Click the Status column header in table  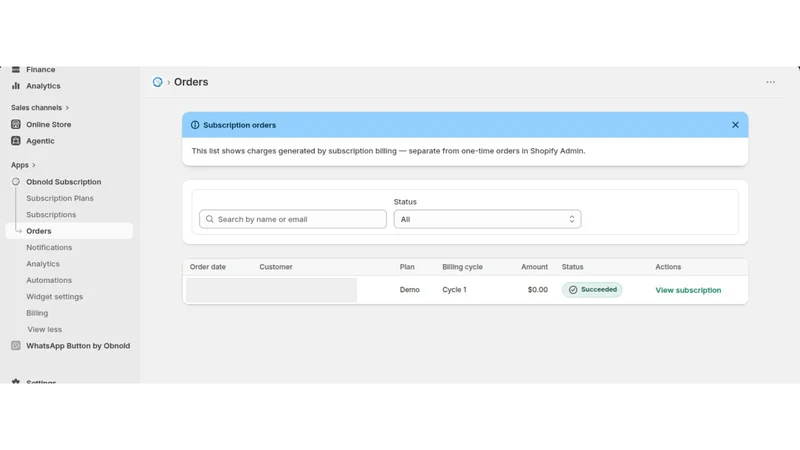[x=572, y=267]
